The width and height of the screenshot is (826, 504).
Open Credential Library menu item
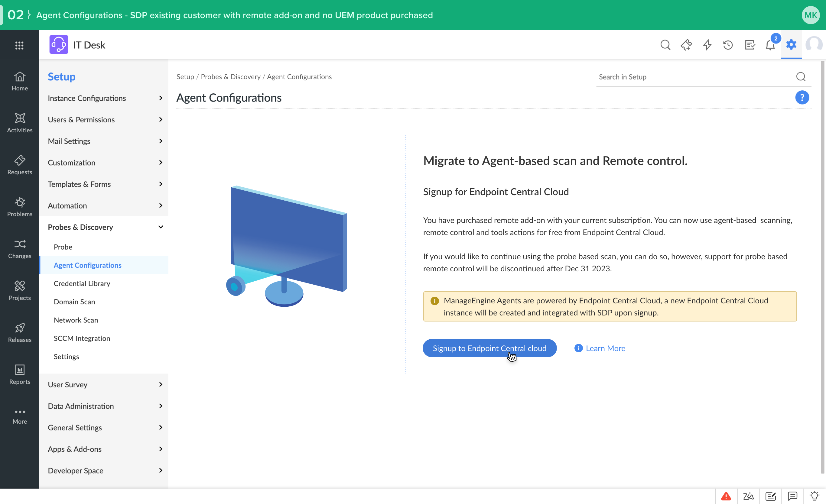(104, 283)
